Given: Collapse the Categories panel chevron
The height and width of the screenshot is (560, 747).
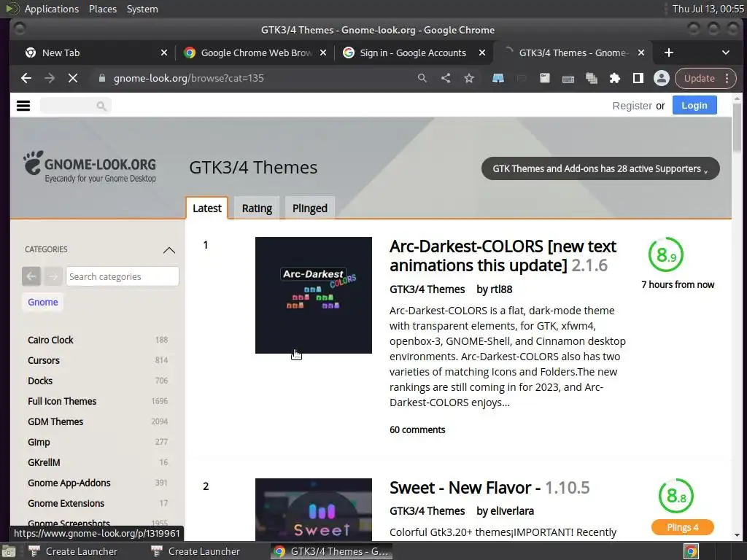Looking at the screenshot, I should pos(169,250).
